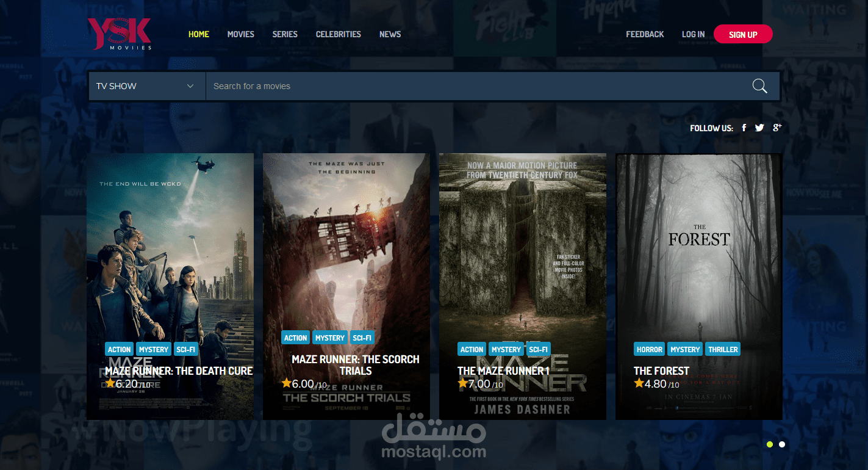The width and height of the screenshot is (868, 470).
Task: Click title 'MAZE RUNNER: THE DEATH CURE'
Action: point(179,371)
